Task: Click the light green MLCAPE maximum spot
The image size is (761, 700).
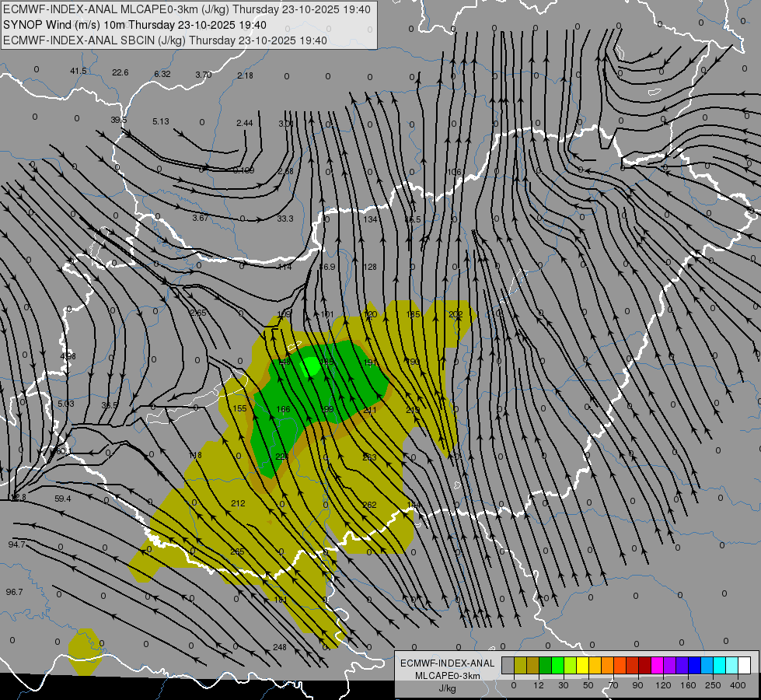Action: pos(311,366)
